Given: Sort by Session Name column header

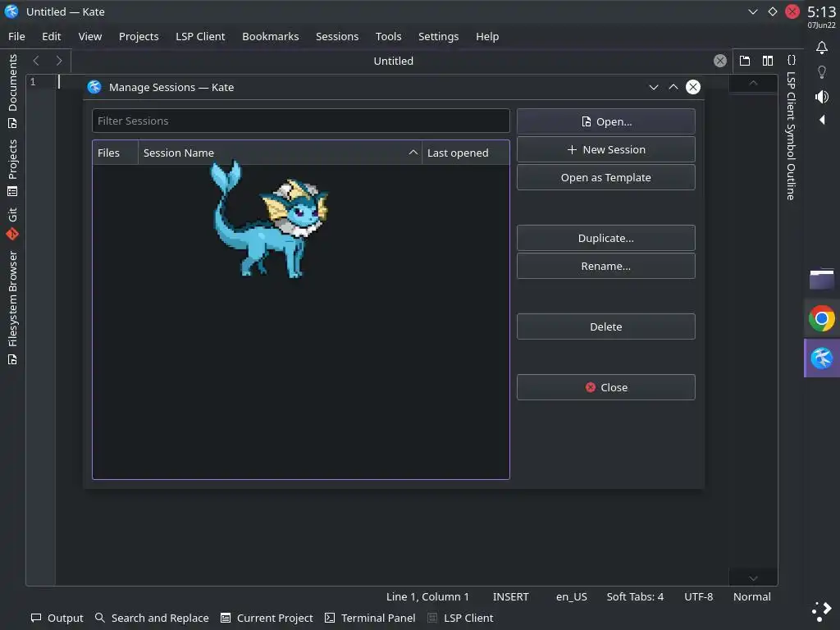Looking at the screenshot, I should point(281,153).
